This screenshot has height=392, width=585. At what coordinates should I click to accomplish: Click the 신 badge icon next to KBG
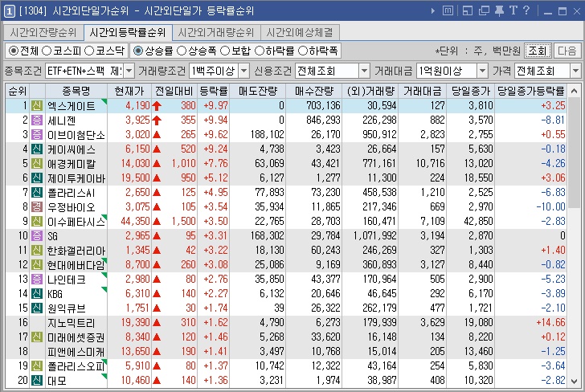(x=37, y=293)
